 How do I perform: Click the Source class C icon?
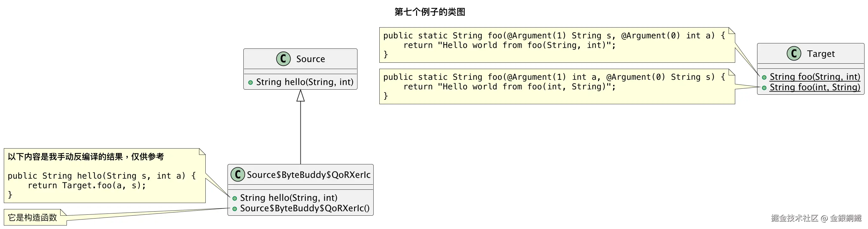pyautogui.click(x=283, y=59)
